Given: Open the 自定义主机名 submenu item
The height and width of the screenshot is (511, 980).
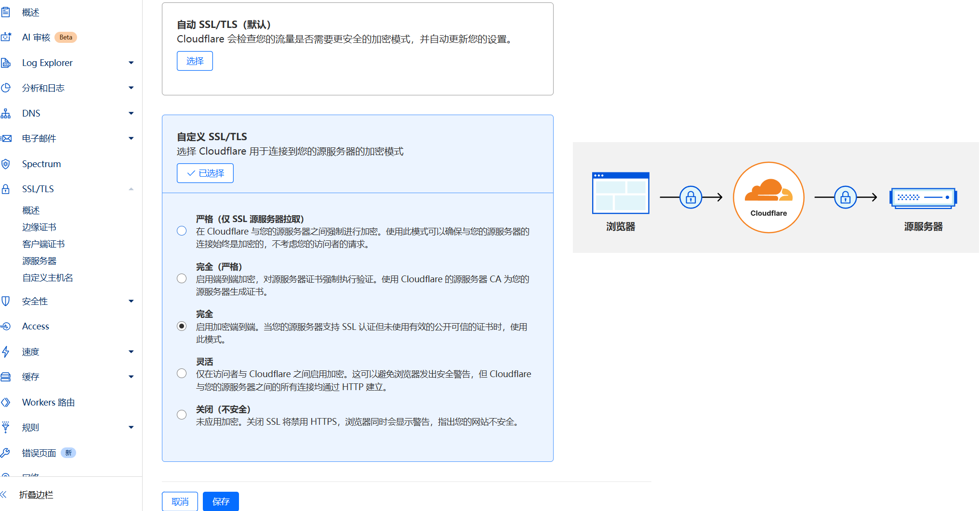Looking at the screenshot, I should [x=48, y=278].
